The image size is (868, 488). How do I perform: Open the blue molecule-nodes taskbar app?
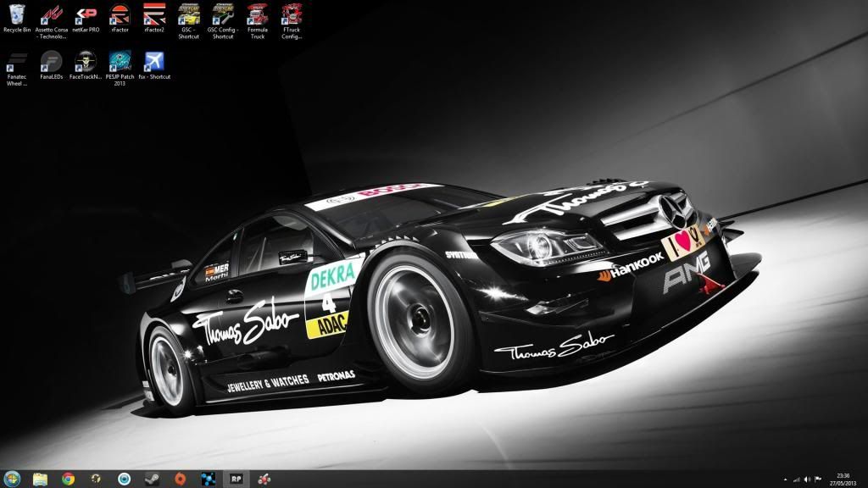pos(209,479)
